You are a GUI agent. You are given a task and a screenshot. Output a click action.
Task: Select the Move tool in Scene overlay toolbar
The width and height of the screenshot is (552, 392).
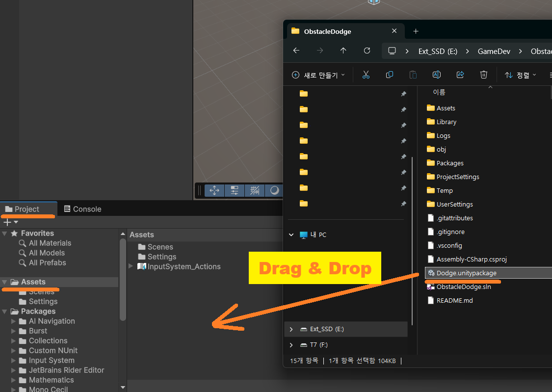point(214,191)
